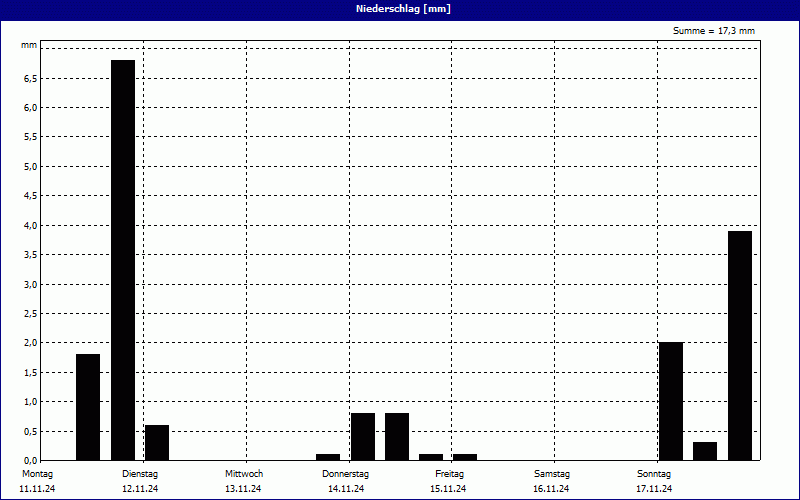Image resolution: width=800 pixels, height=500 pixels.
Task: Click the y-axis value '6,5'
Action: 31,79
